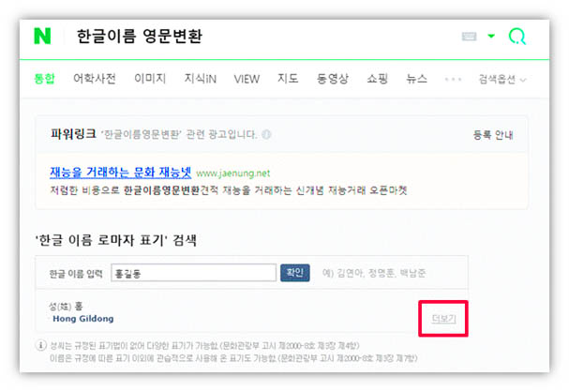This screenshot has height=392, width=569.
Task: Click the green Naver N logo
Action: pos(42,36)
